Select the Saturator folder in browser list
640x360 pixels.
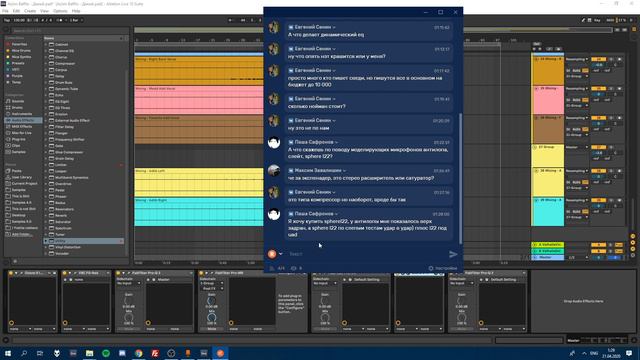(x=63, y=222)
